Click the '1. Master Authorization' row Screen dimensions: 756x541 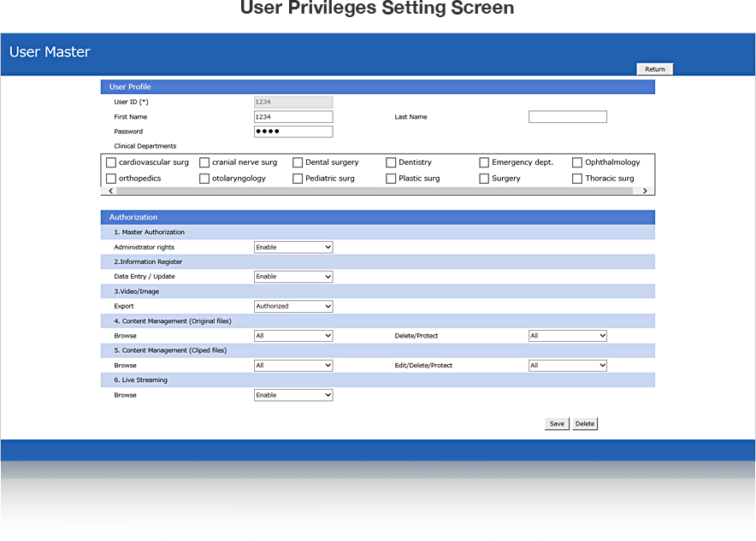[377, 232]
